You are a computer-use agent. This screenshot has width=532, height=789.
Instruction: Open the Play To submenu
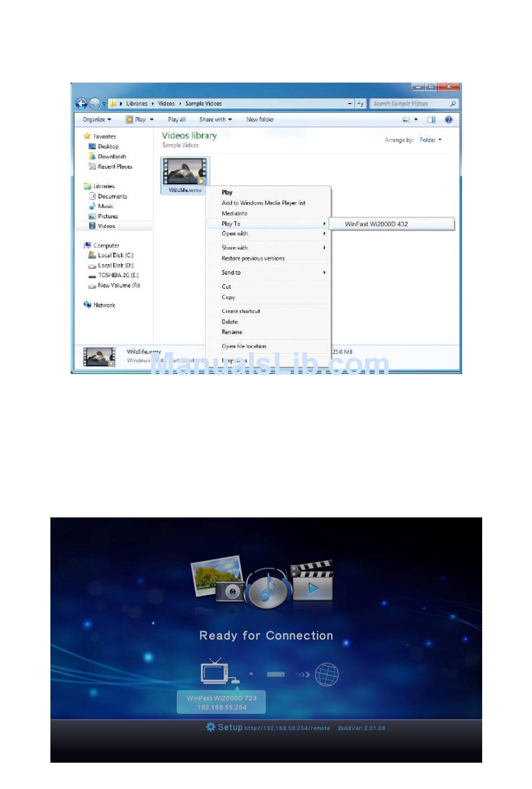pyautogui.click(x=268, y=224)
